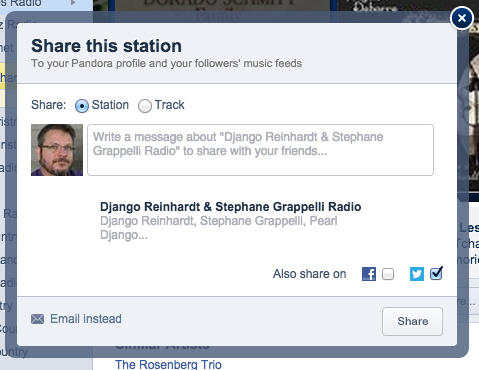Click the Django Reinhardt & Stephane Grappelli Radio title

click(231, 207)
